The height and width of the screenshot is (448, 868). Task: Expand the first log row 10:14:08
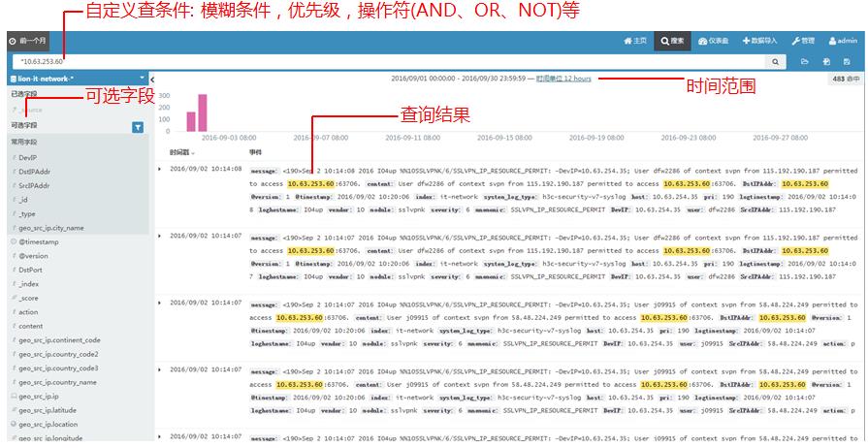click(x=161, y=169)
